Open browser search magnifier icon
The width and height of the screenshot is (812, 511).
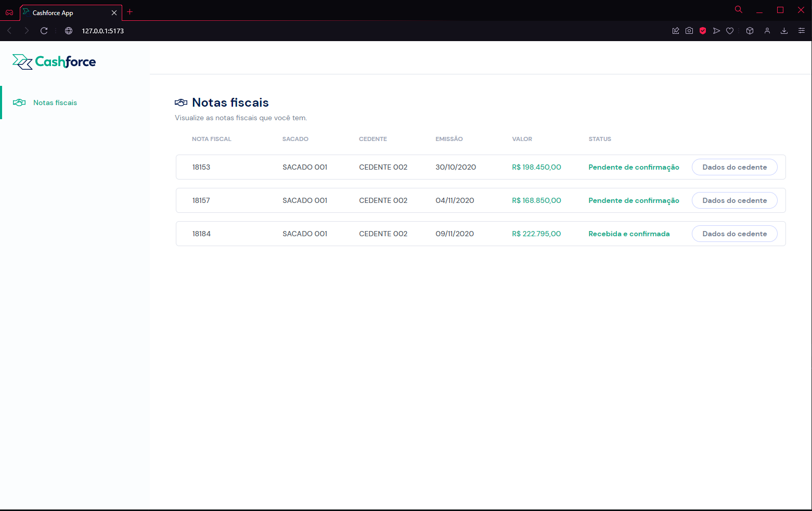[x=739, y=9]
